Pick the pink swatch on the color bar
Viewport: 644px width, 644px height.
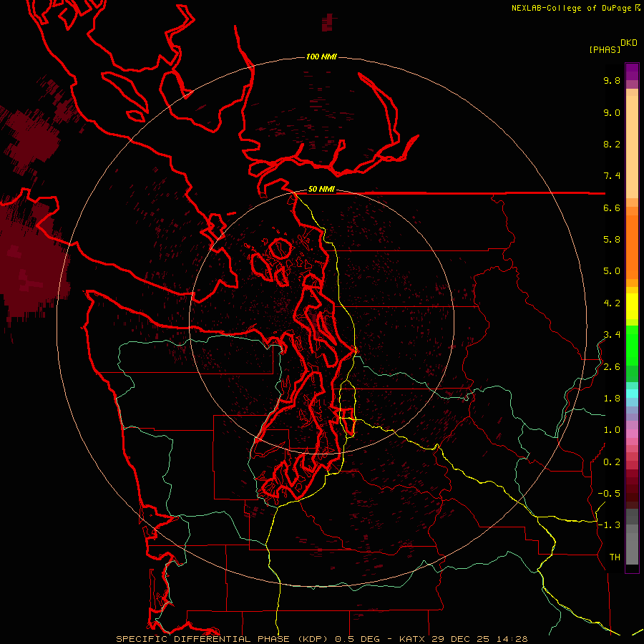click(632, 434)
